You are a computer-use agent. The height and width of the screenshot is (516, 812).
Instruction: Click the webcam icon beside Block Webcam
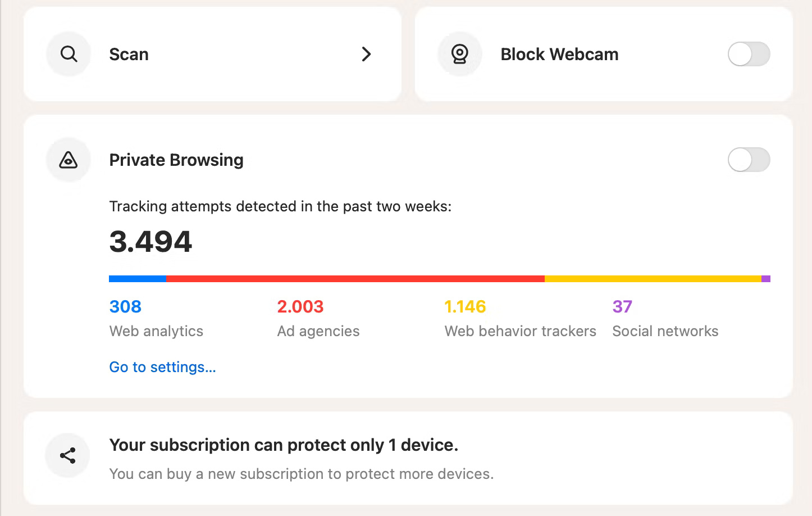coord(460,54)
